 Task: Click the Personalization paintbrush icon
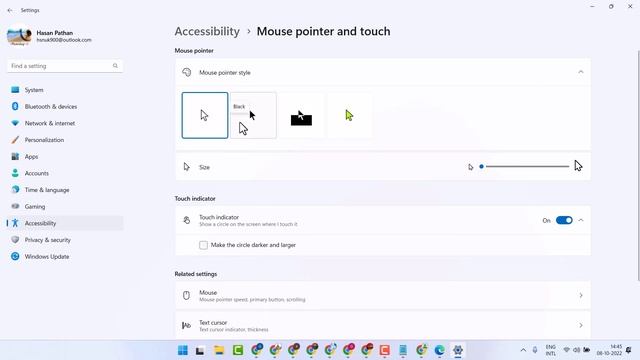(15, 140)
